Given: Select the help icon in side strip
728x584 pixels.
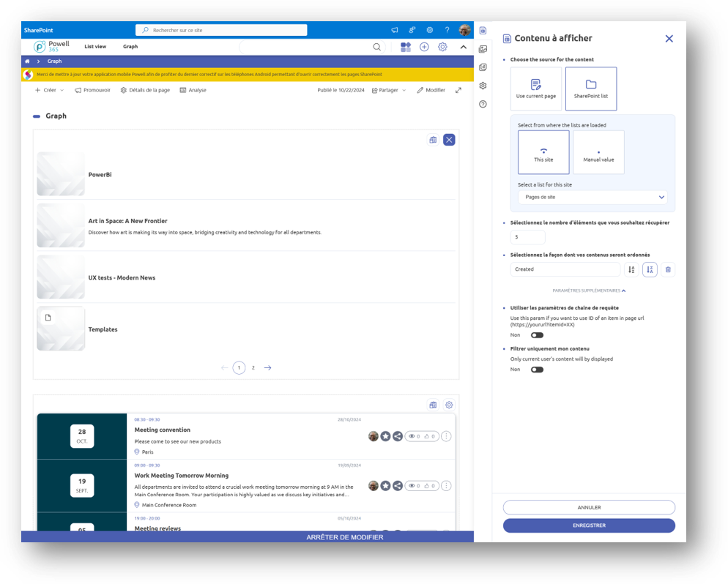Looking at the screenshot, I should click(x=483, y=105).
